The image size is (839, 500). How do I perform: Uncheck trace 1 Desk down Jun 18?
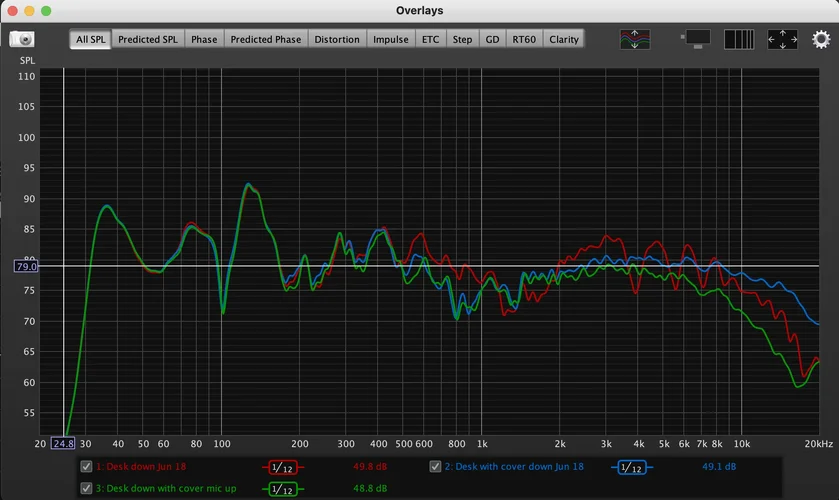87,466
